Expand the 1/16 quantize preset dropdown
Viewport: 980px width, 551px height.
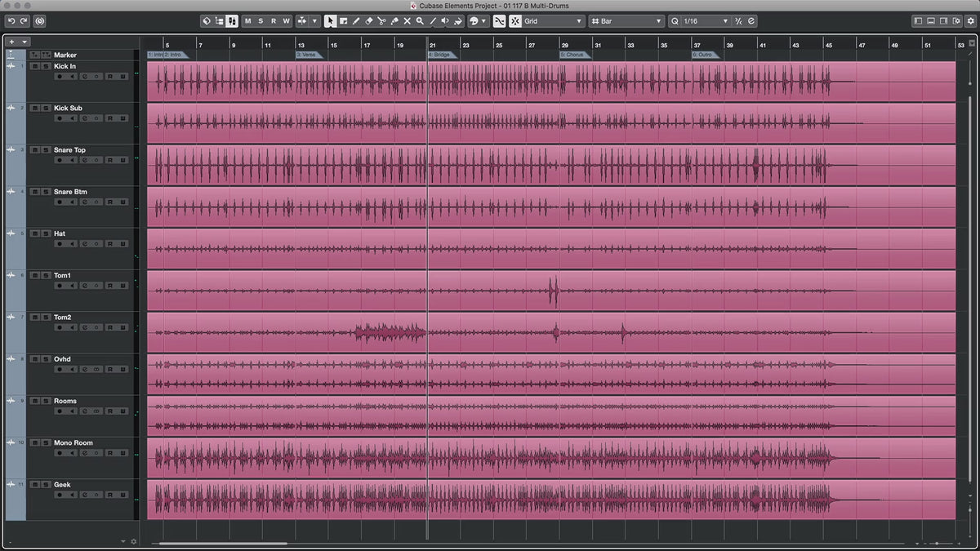(x=704, y=21)
